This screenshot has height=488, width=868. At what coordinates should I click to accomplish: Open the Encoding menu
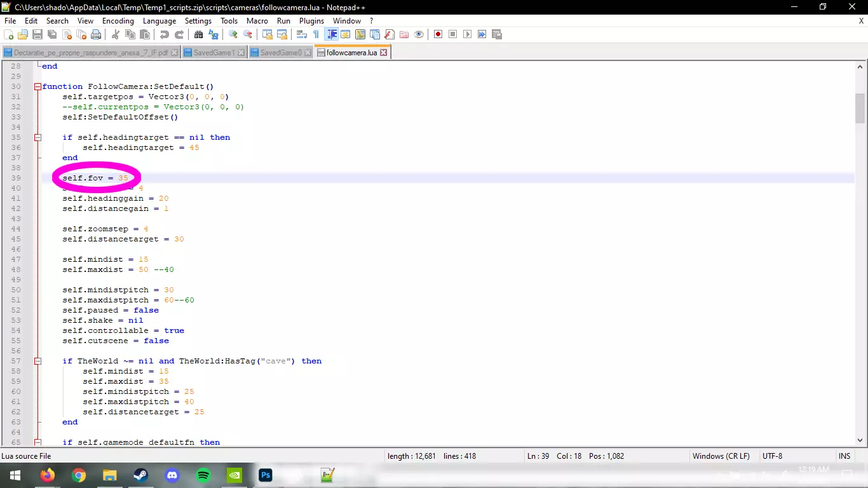coord(118,21)
